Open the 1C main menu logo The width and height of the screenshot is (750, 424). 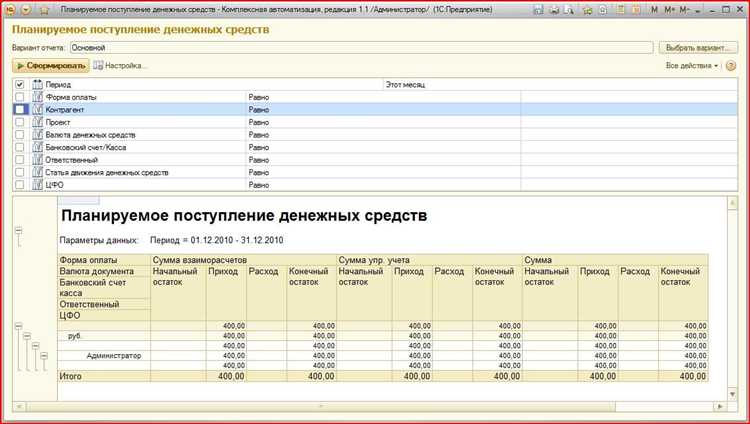coord(10,10)
